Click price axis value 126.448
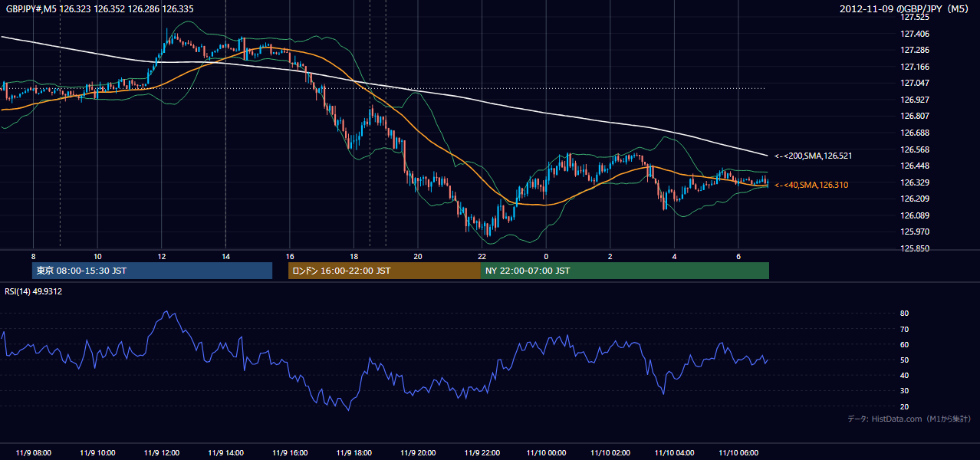 [x=914, y=166]
